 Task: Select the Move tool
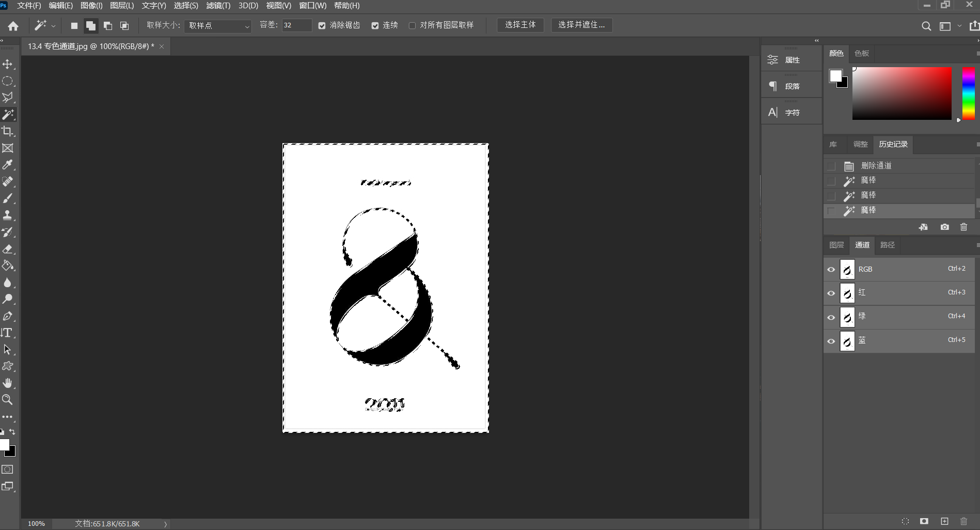tap(8, 64)
